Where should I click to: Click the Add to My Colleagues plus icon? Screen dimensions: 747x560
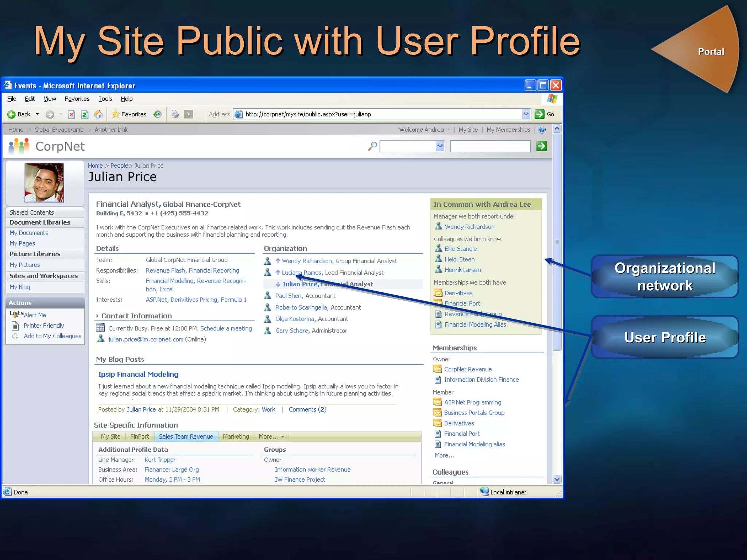(15, 336)
